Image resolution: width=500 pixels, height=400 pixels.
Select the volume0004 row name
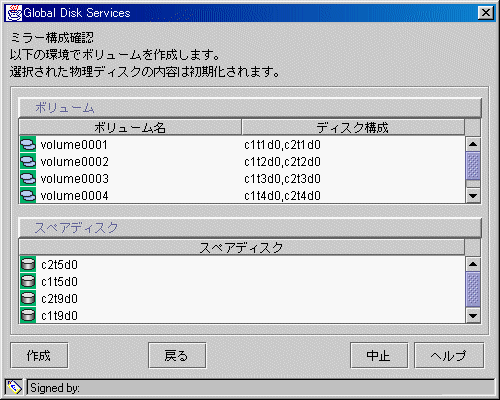(75, 195)
